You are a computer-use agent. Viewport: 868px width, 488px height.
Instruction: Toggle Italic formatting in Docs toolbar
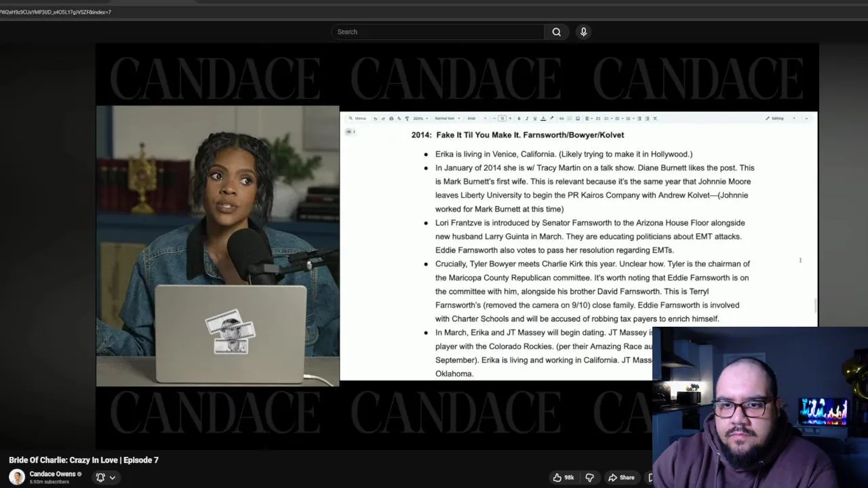(527, 119)
